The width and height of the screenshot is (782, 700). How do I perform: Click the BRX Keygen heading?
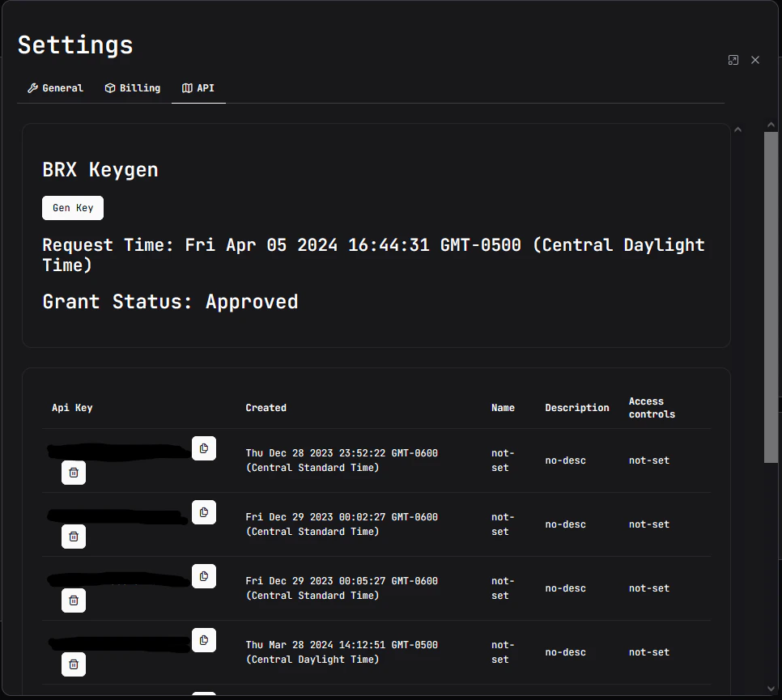pyautogui.click(x=100, y=170)
